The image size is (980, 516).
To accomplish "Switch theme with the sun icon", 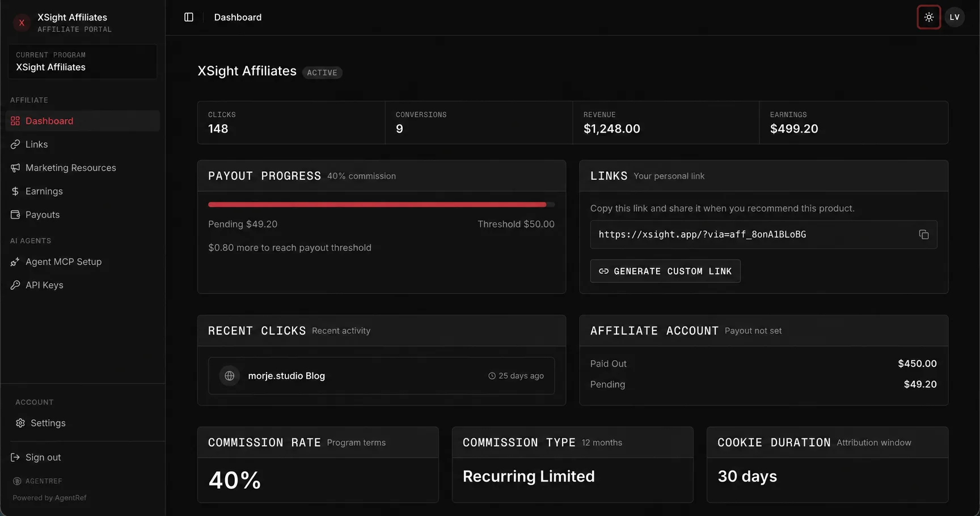I will [928, 17].
